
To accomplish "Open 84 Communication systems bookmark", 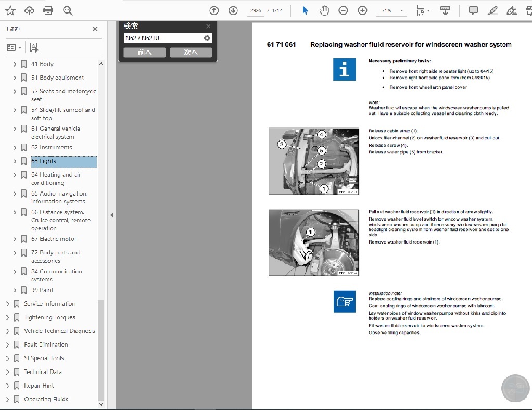I will [57, 275].
